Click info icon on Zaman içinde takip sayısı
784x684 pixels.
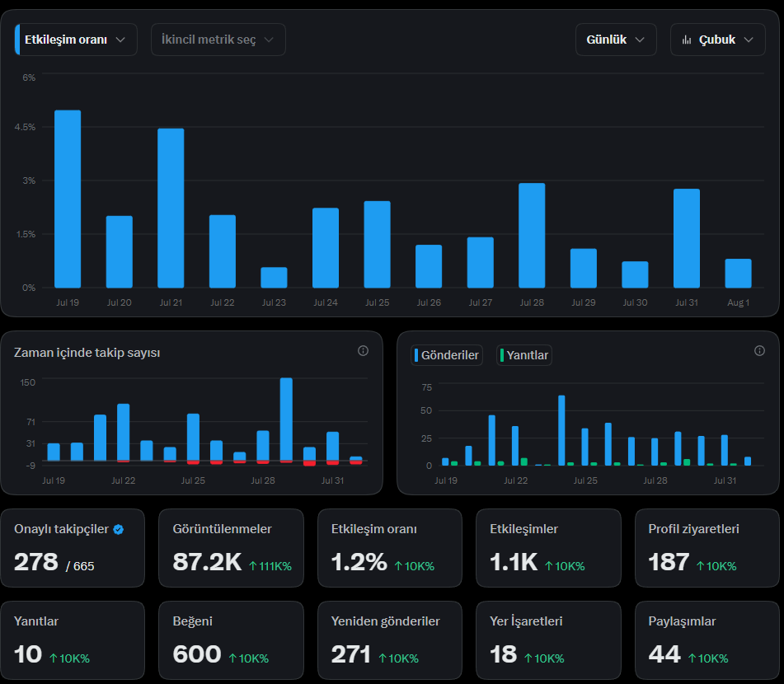363,351
